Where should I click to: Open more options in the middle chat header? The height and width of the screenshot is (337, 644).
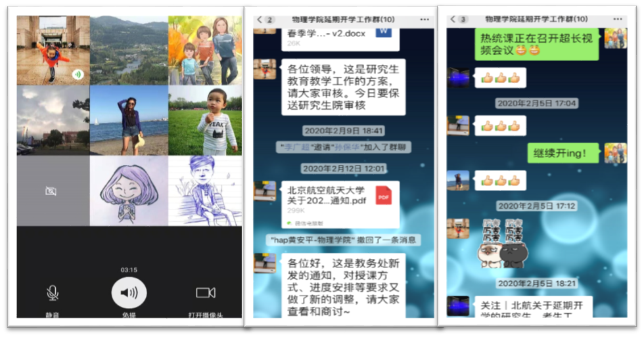(x=425, y=20)
